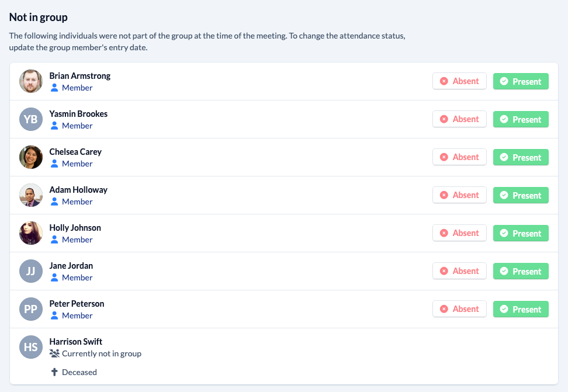Viewport: 568px width, 392px height.
Task: Click the HS avatar for Harrison Swift
Action: [31, 347]
